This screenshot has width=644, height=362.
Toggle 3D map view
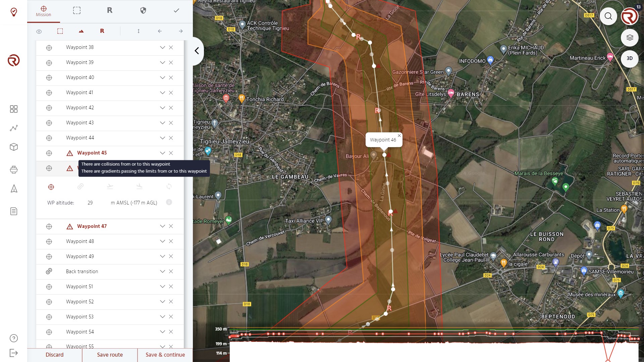click(x=630, y=58)
